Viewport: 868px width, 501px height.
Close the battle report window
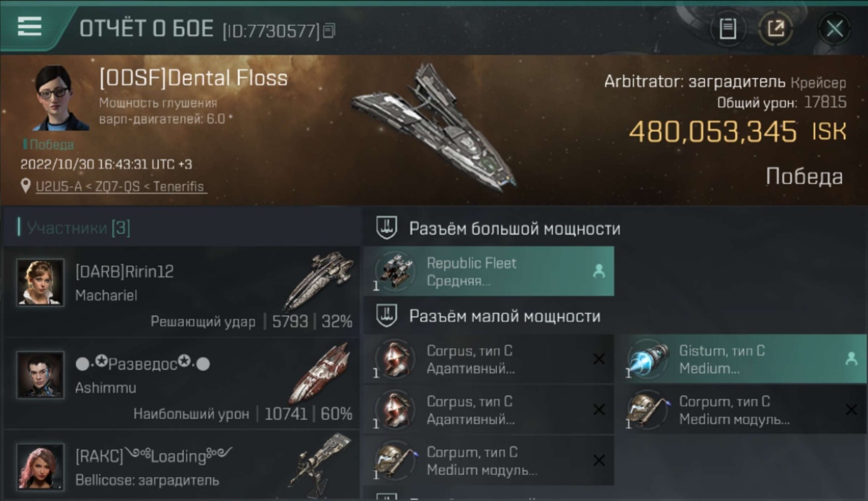coord(835,29)
